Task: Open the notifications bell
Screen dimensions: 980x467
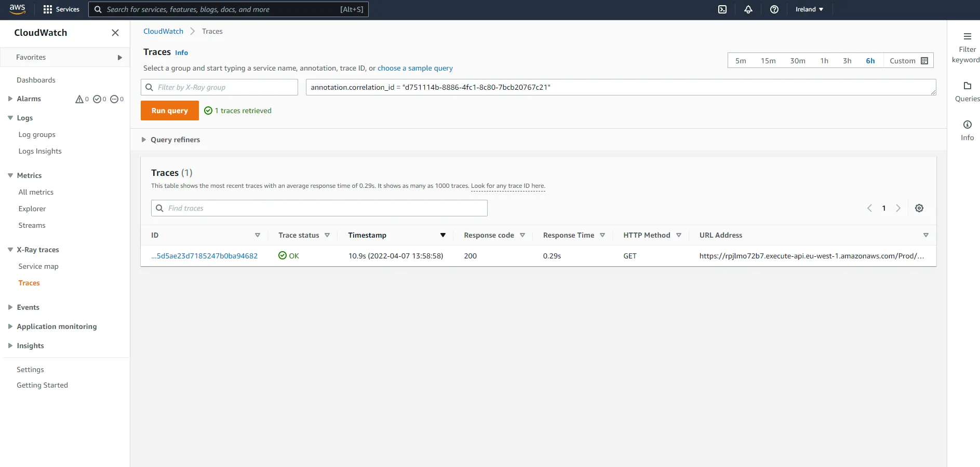Action: point(748,9)
